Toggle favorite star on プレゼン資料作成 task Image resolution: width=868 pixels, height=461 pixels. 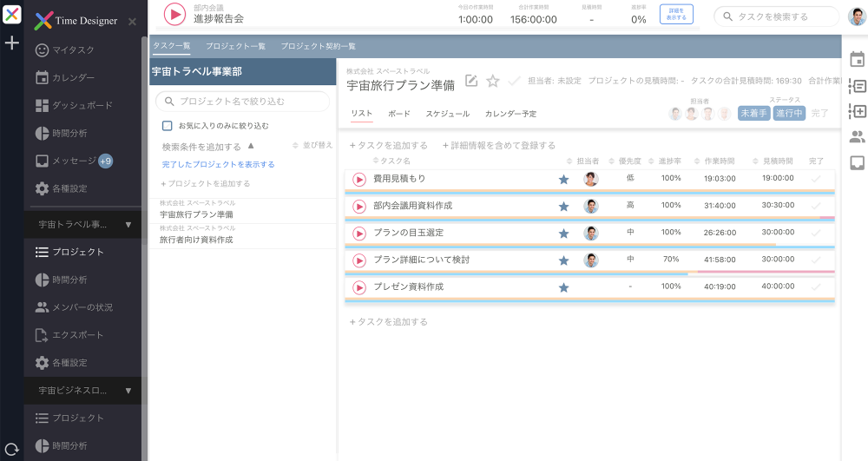[x=563, y=287]
